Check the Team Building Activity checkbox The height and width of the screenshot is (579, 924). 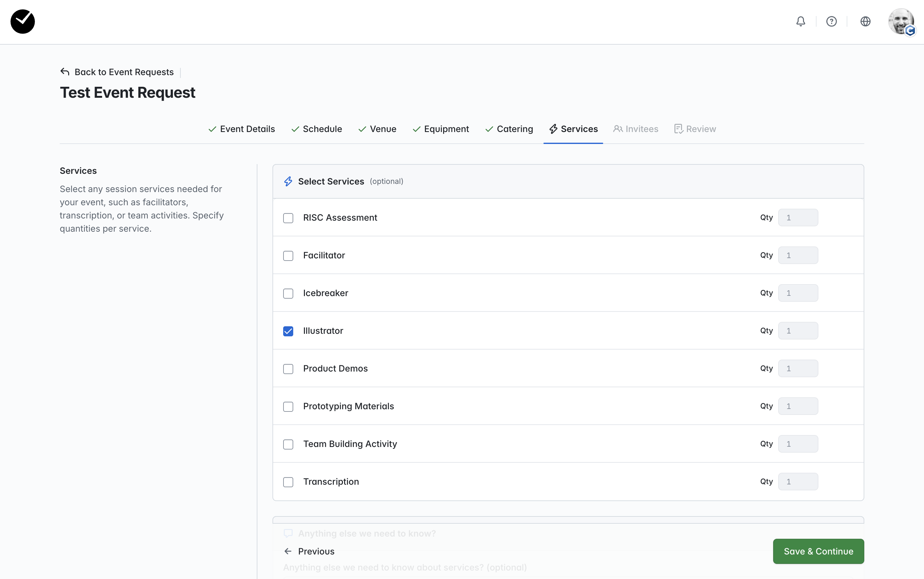288,444
